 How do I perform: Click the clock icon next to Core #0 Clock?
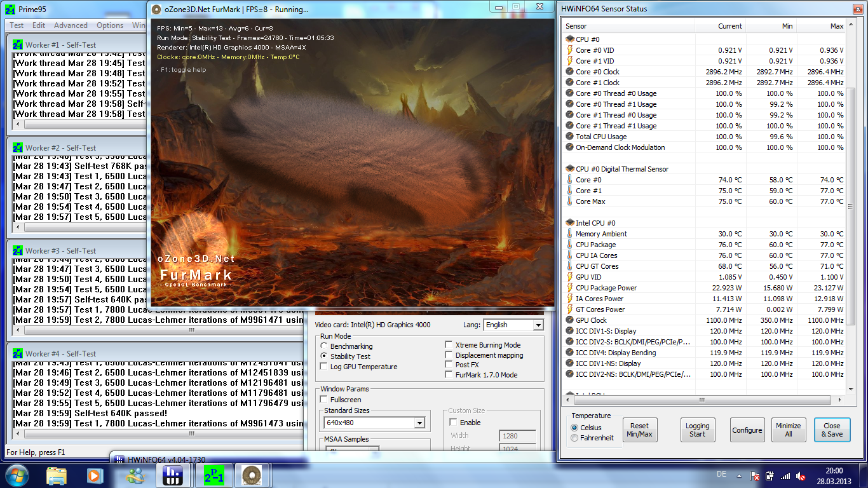point(570,72)
